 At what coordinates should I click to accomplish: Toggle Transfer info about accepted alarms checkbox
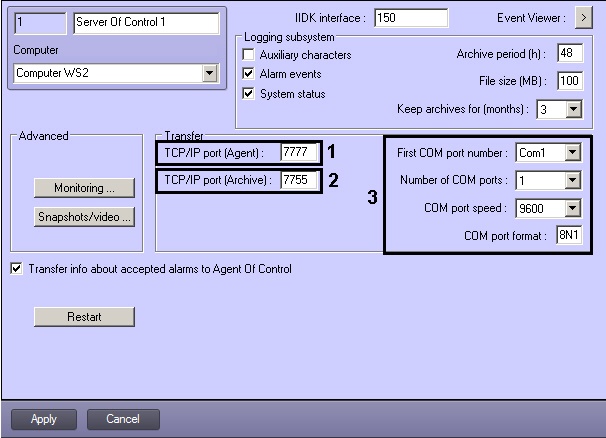click(16, 268)
